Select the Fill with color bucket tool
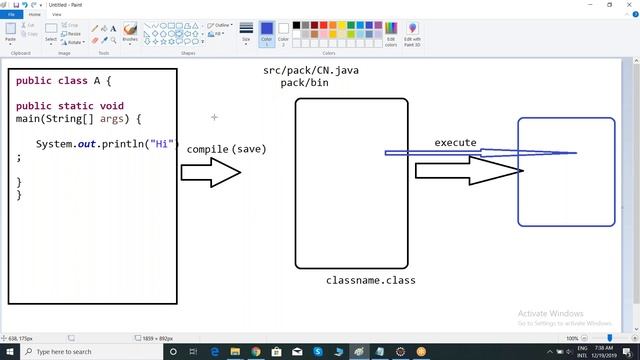Image resolution: width=640 pixels, height=360 pixels. [104, 29]
